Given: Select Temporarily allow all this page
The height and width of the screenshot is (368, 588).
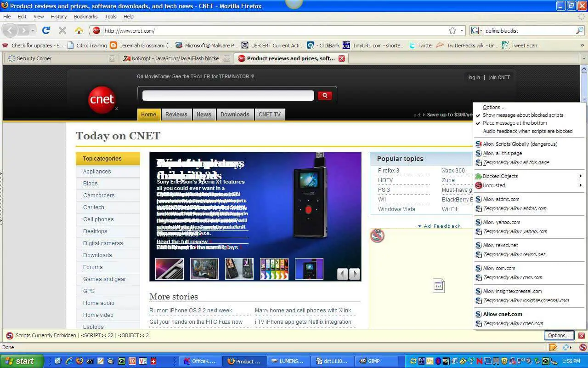Looking at the screenshot, I should coord(516,162).
